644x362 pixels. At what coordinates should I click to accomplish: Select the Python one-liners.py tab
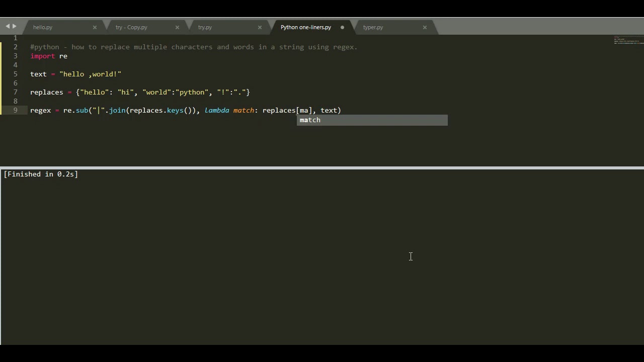(x=306, y=27)
